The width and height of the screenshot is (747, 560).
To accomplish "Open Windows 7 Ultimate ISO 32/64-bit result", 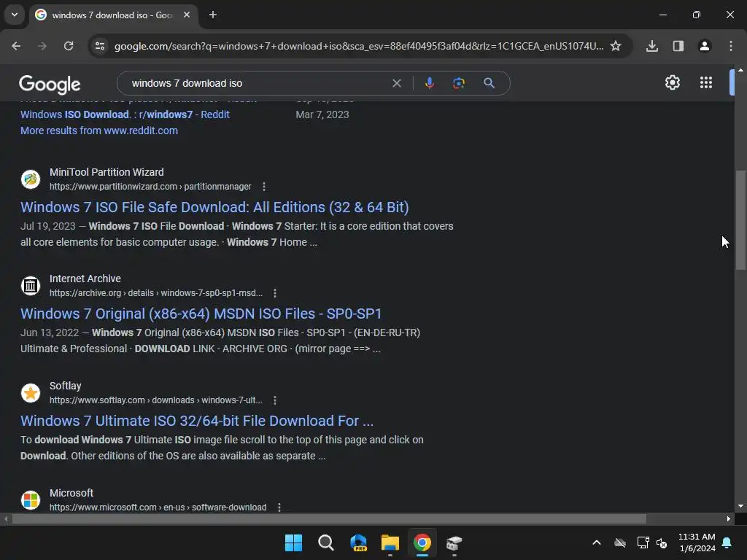I will (x=197, y=421).
